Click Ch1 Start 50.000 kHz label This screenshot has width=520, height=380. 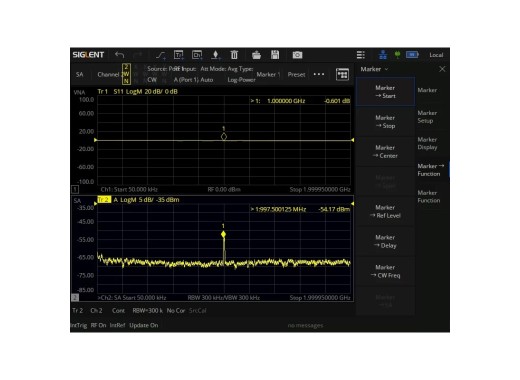point(129,189)
